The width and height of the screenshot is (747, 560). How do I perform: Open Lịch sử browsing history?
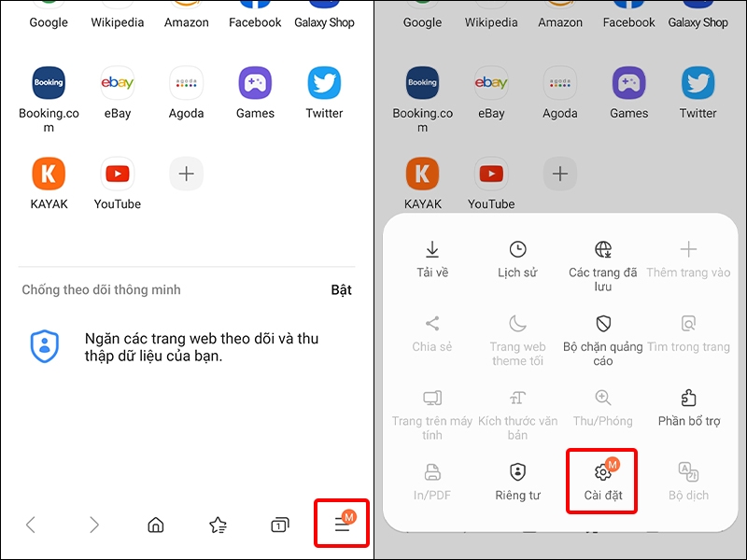coord(517,259)
